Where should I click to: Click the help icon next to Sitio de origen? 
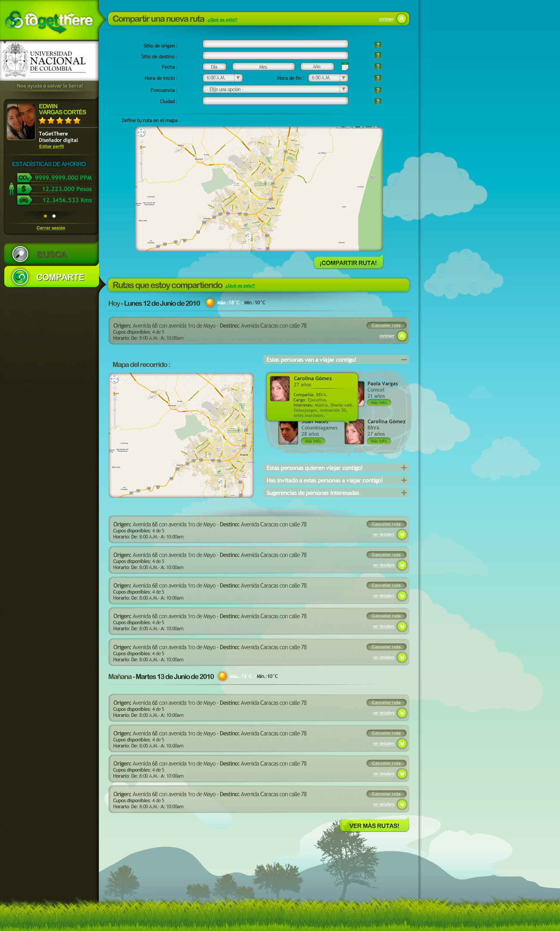(x=378, y=45)
